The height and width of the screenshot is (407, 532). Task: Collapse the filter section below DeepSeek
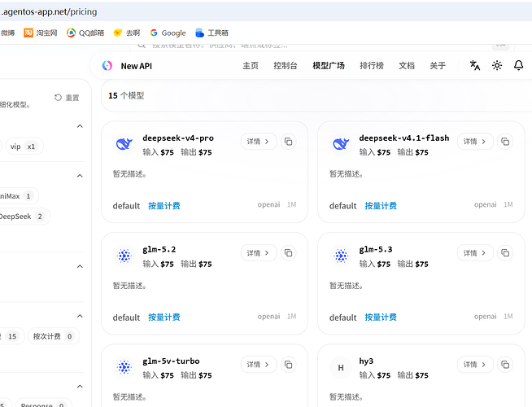pos(80,266)
